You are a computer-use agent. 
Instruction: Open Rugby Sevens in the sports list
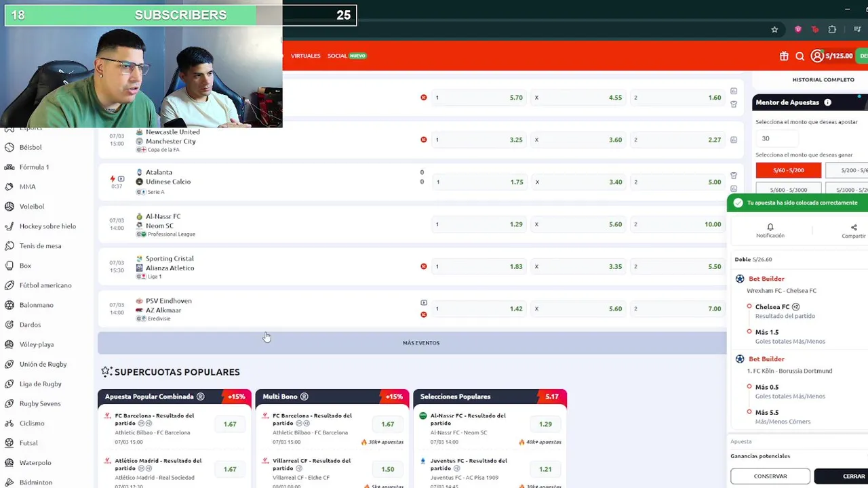click(40, 403)
